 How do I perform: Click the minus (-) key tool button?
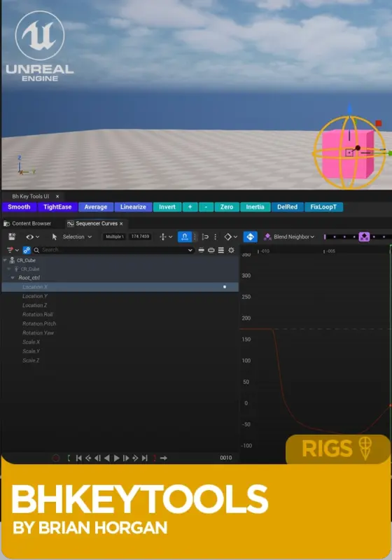(x=206, y=207)
